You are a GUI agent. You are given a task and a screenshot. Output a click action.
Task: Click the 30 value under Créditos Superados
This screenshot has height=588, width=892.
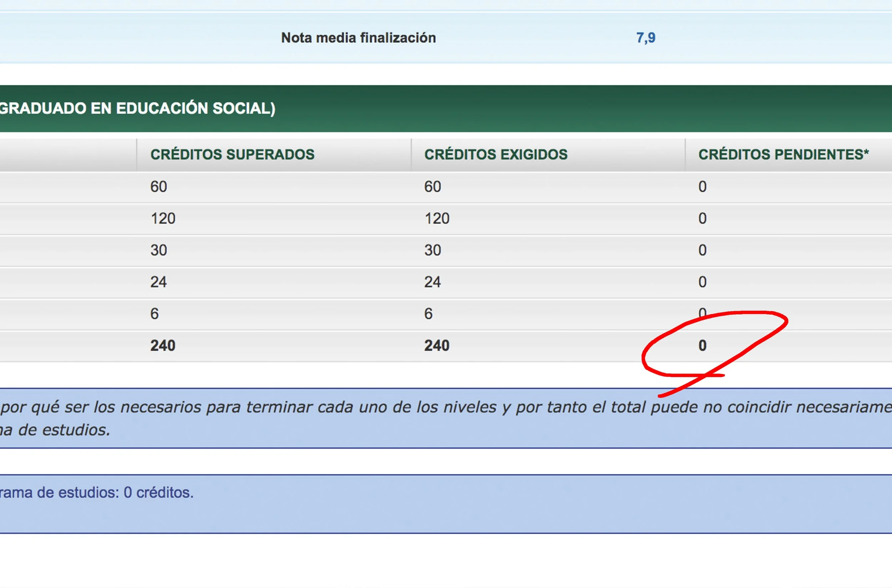tap(159, 250)
